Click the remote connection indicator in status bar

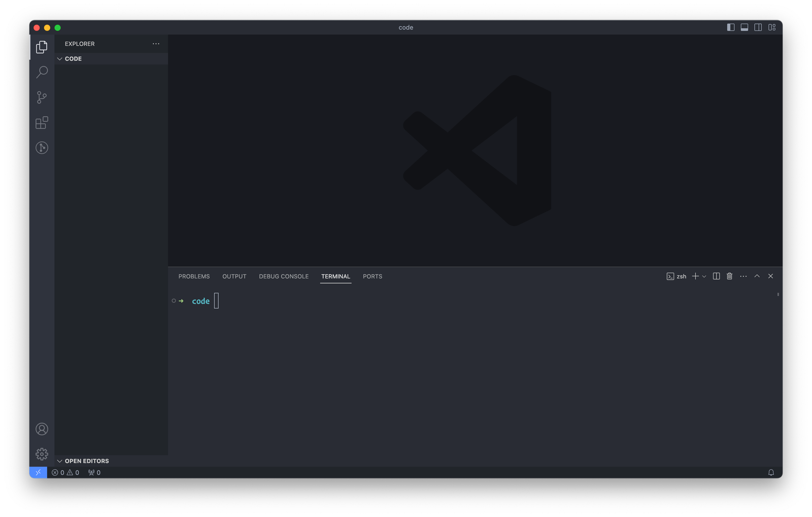38,472
